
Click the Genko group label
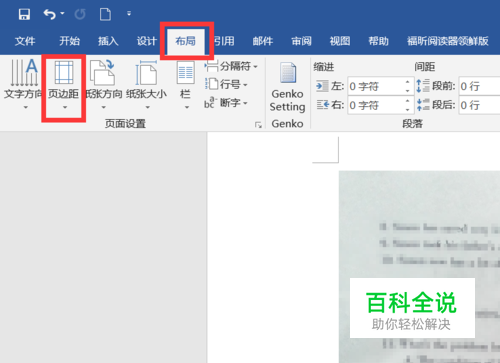pos(287,124)
